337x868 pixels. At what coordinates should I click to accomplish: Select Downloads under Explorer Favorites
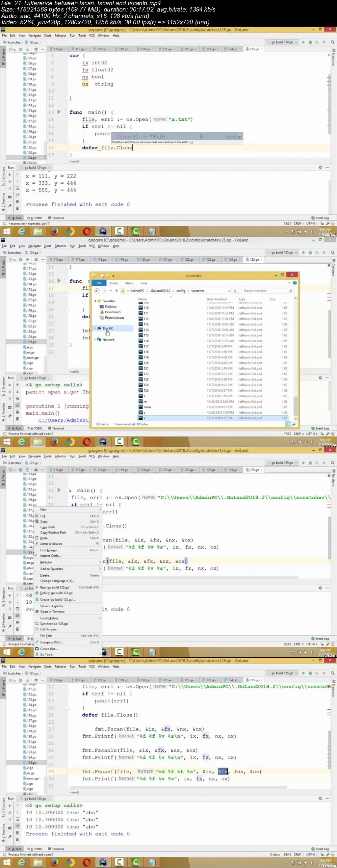[x=113, y=312]
